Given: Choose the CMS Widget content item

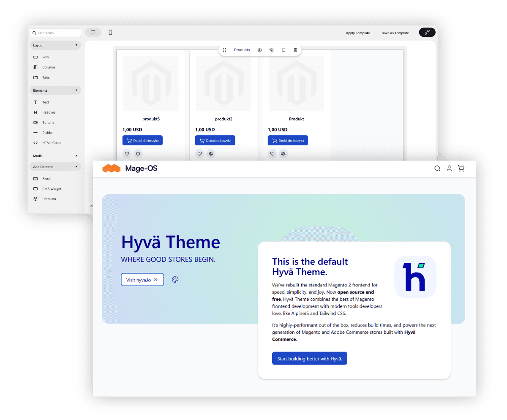Looking at the screenshot, I should point(51,189).
